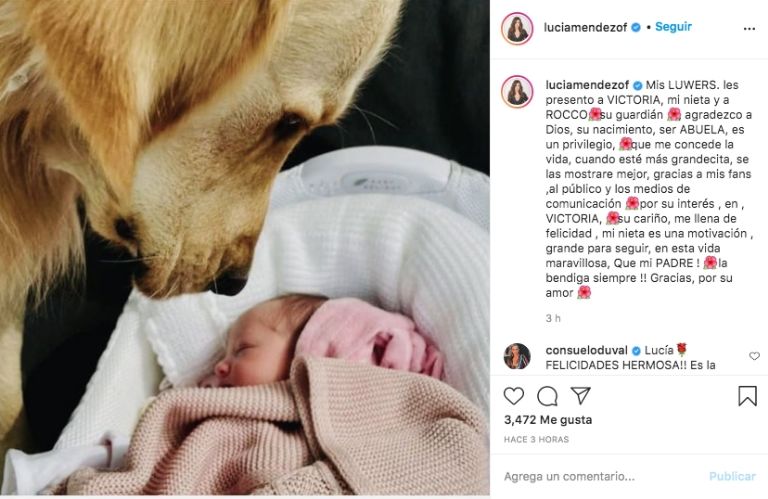Screen dimensions: 768x499
Task: Follow luciamendezof with Seguir
Action: (x=673, y=26)
